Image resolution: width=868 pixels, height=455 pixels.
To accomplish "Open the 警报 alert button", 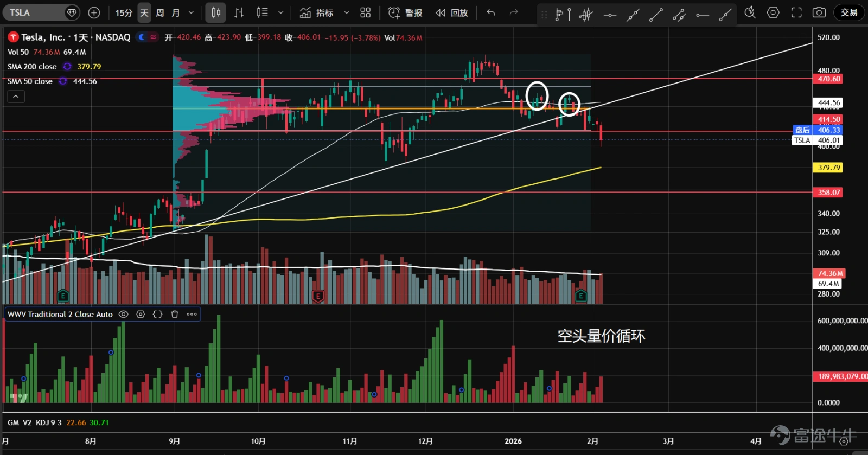I will pyautogui.click(x=405, y=12).
